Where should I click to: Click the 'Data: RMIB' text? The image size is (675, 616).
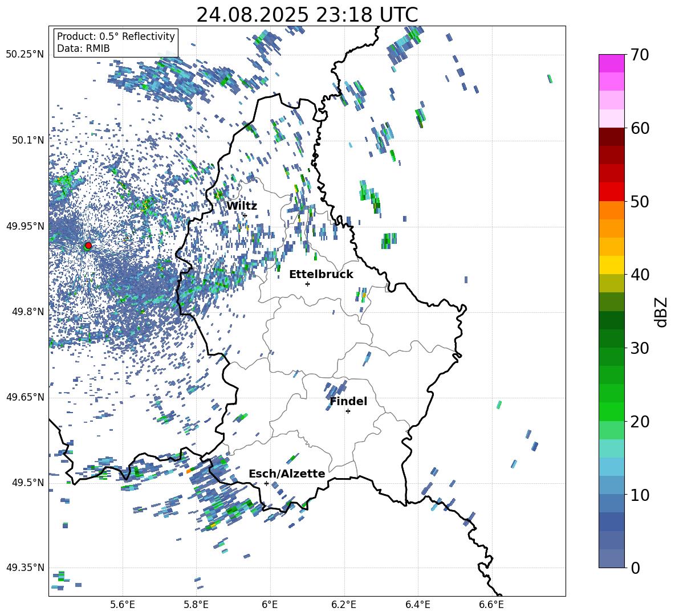tap(83, 48)
